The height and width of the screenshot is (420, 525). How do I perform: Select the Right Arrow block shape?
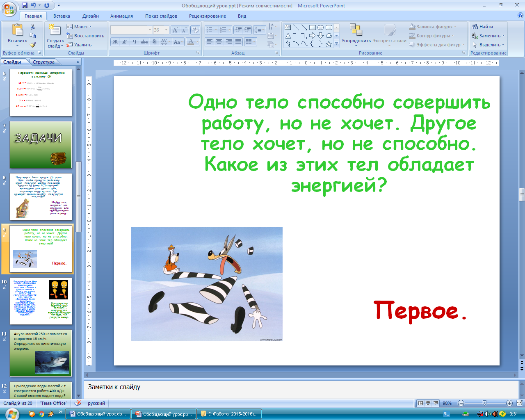click(313, 36)
